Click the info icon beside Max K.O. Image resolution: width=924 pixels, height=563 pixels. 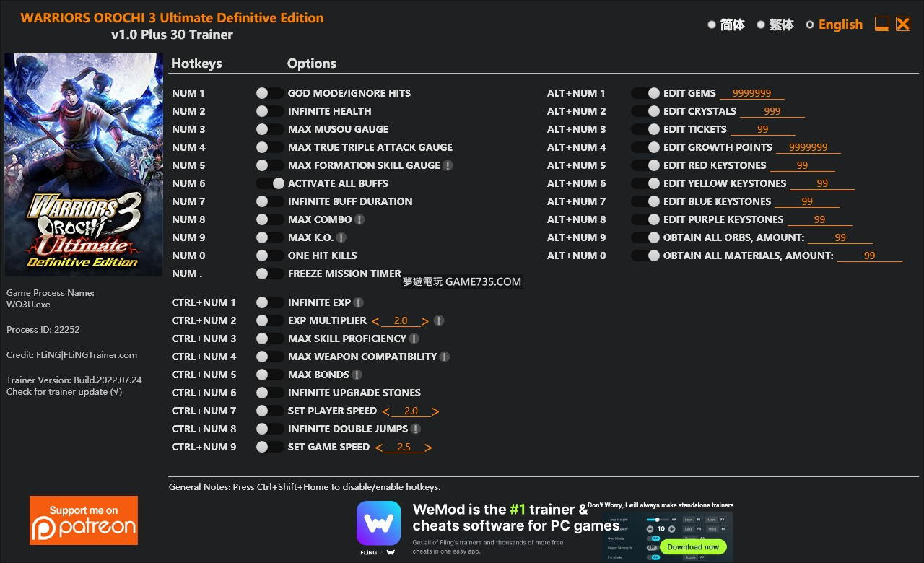tap(341, 237)
